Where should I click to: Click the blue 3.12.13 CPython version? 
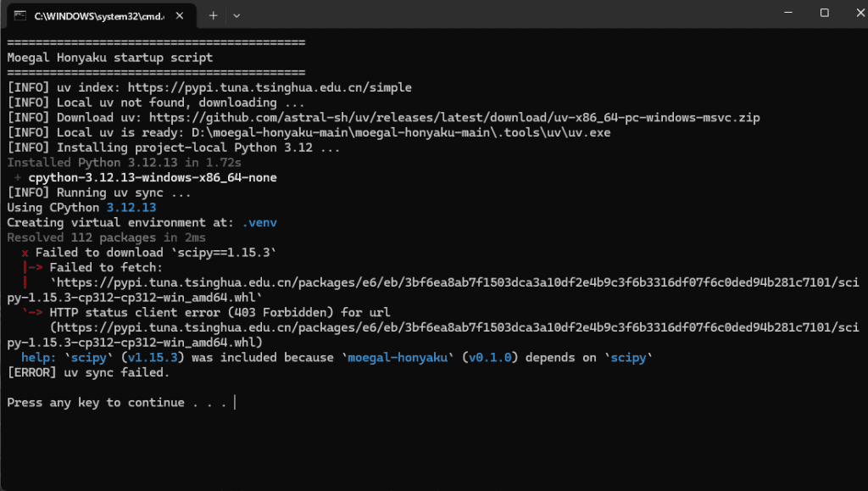click(131, 208)
